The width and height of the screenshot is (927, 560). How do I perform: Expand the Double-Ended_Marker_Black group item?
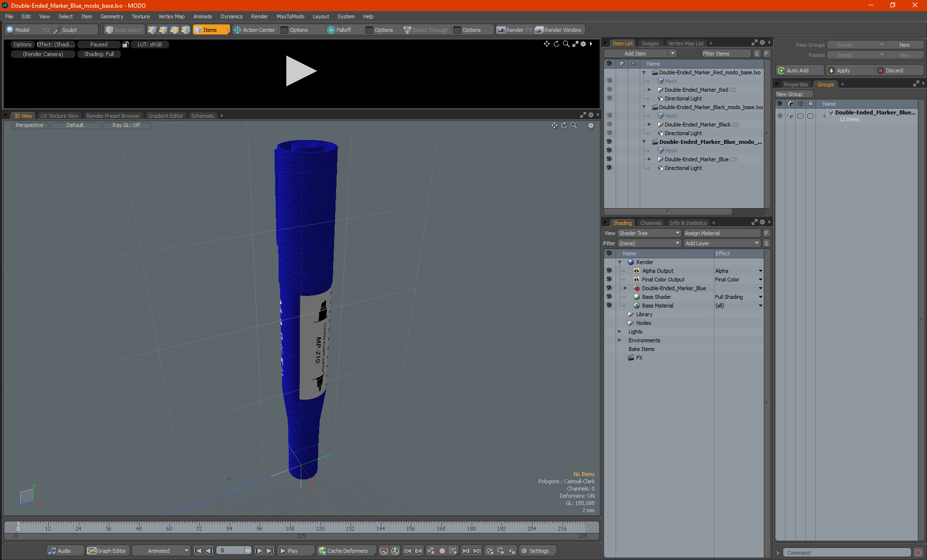coord(649,125)
